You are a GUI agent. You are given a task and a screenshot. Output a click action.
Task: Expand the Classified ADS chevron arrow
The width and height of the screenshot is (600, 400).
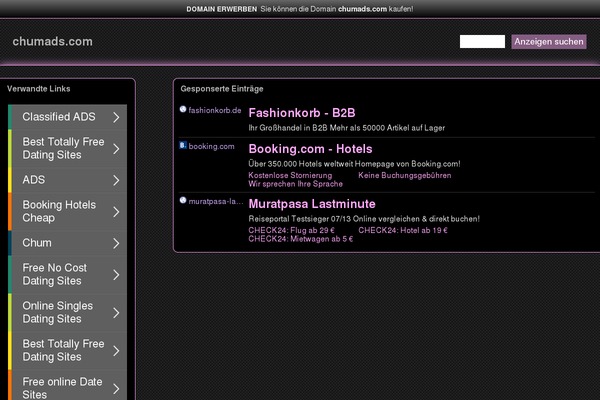tap(116, 117)
